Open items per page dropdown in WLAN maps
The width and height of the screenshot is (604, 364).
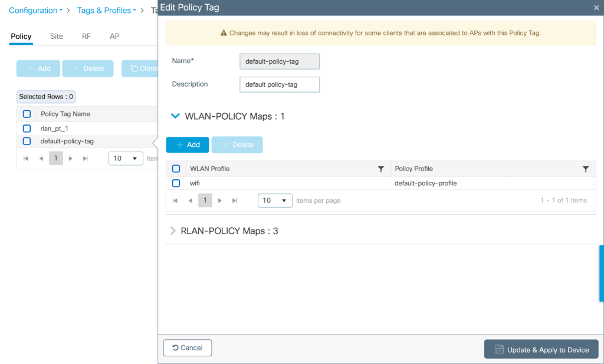275,201
